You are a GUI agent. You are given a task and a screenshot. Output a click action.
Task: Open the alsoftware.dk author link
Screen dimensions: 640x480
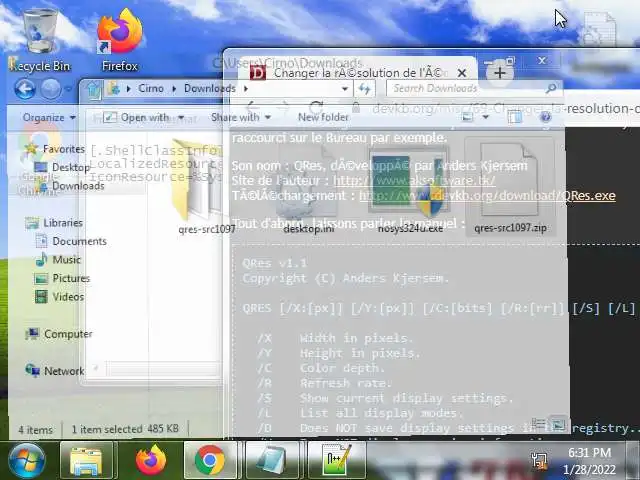point(414,180)
